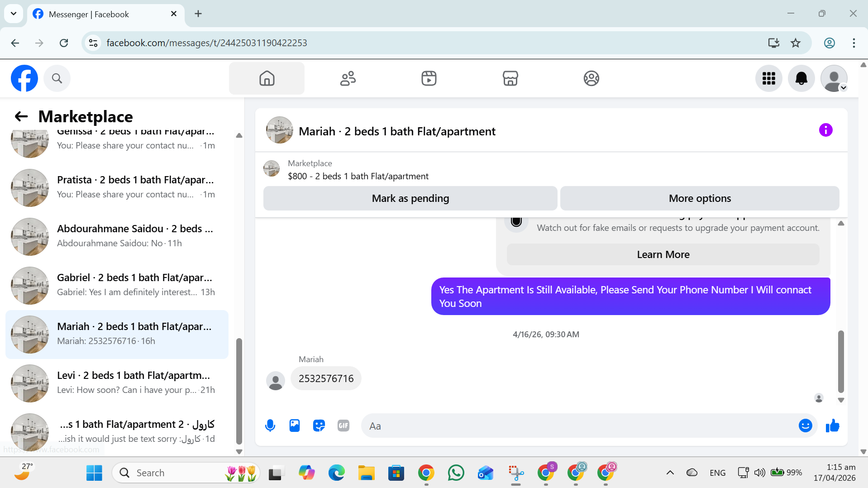Click the Learn More button
Viewport: 868px width, 488px height.
click(x=663, y=254)
